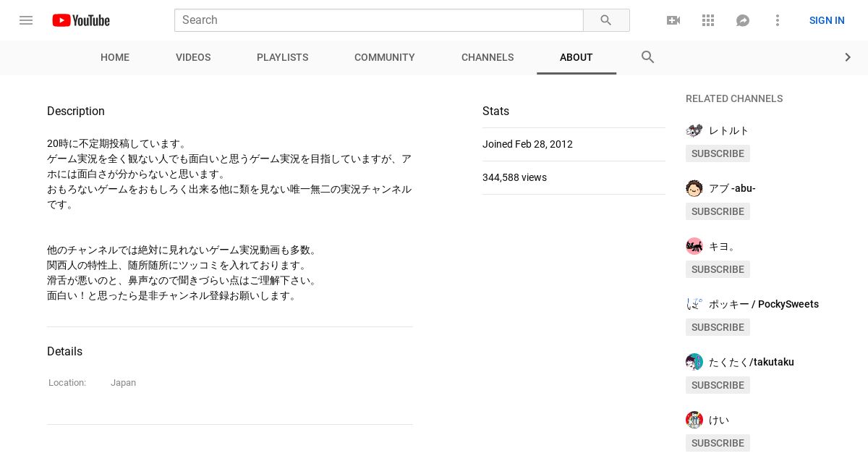This screenshot has width=868, height=456.
Task: Subscribe to アブ -abu-
Action: pos(718,211)
